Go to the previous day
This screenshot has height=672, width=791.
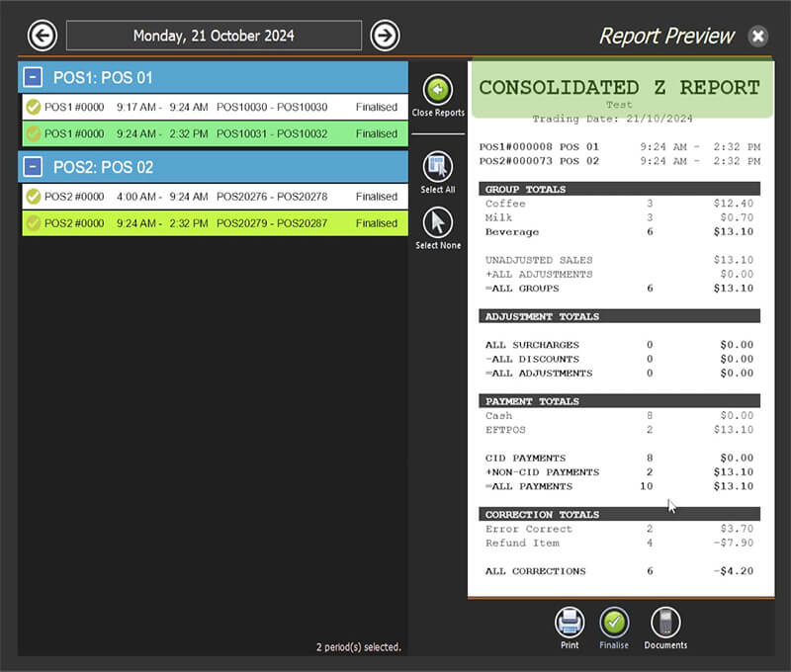[42, 35]
